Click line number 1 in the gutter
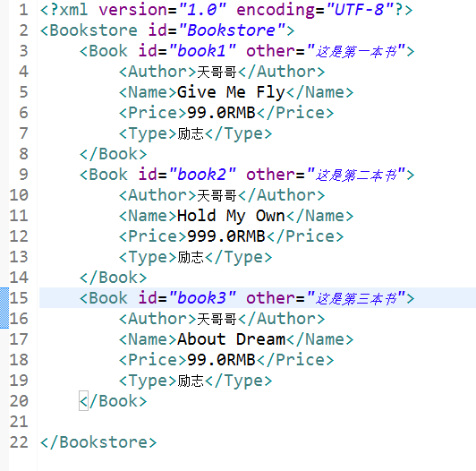The height and width of the screenshot is (471, 476). 23,10
